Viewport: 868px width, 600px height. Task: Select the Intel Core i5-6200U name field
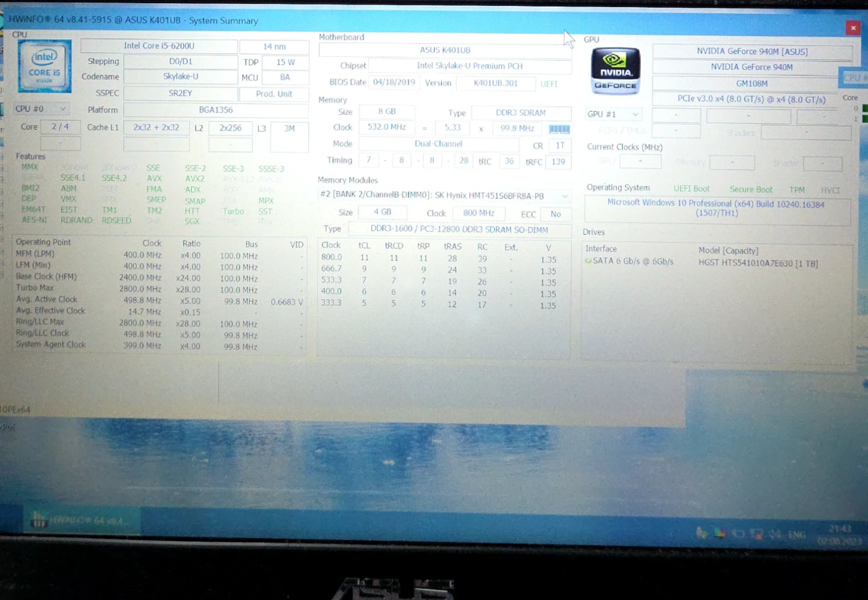159,46
